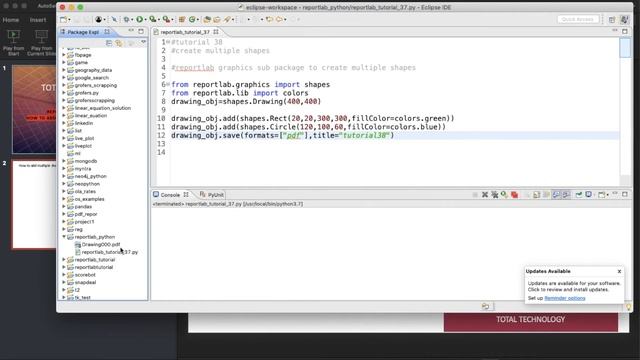Maximize the editor area
Image resolution: width=640 pixels, height=360 pixels.
coord(625,31)
